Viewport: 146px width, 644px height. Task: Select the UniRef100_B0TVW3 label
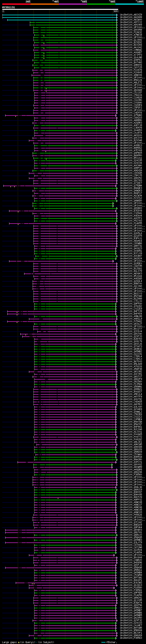tap(131, 63)
